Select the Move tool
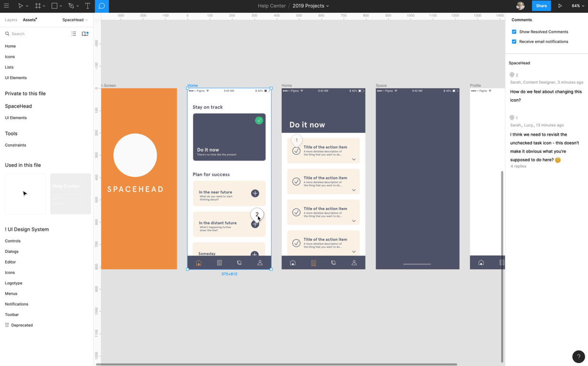This screenshot has height=366, width=588. pos(21,6)
